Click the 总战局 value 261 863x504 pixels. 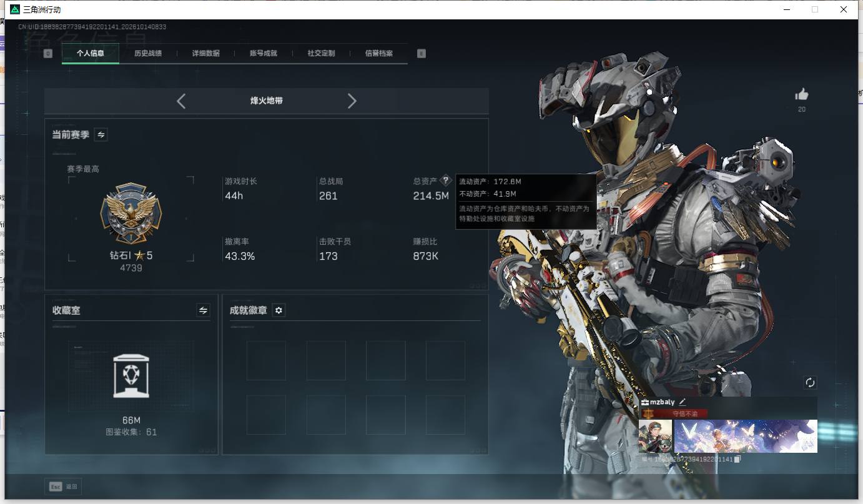pos(328,196)
